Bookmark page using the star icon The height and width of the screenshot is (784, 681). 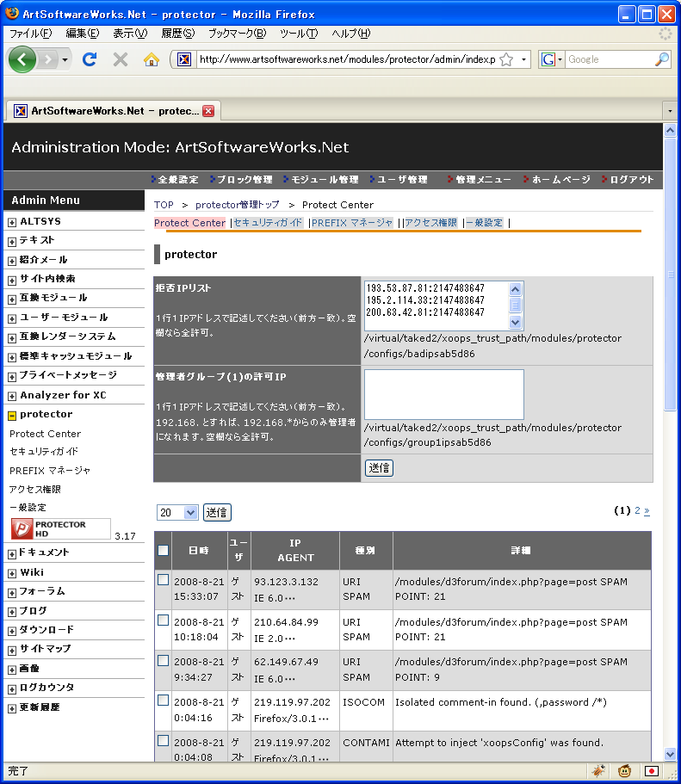506,59
